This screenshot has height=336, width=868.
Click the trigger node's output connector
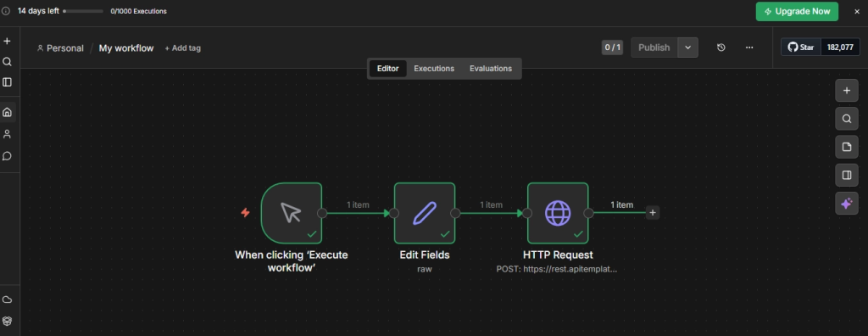[x=322, y=213]
